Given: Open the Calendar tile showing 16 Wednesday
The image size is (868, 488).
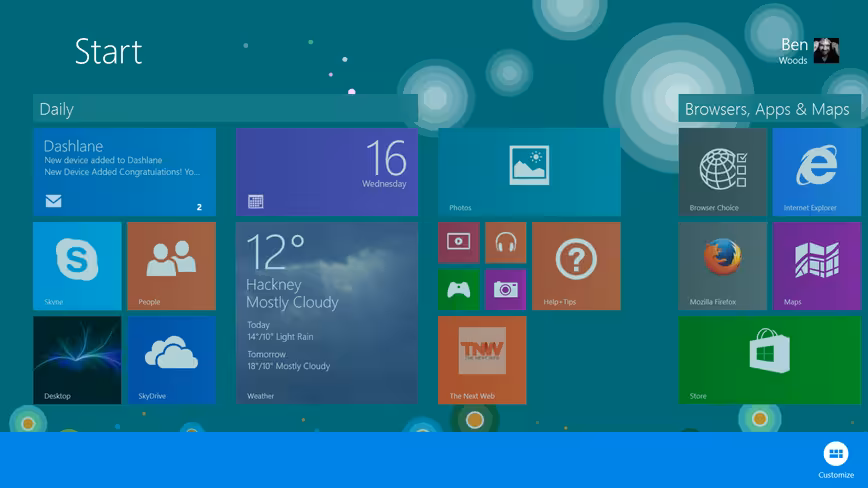Looking at the screenshot, I should click(327, 172).
